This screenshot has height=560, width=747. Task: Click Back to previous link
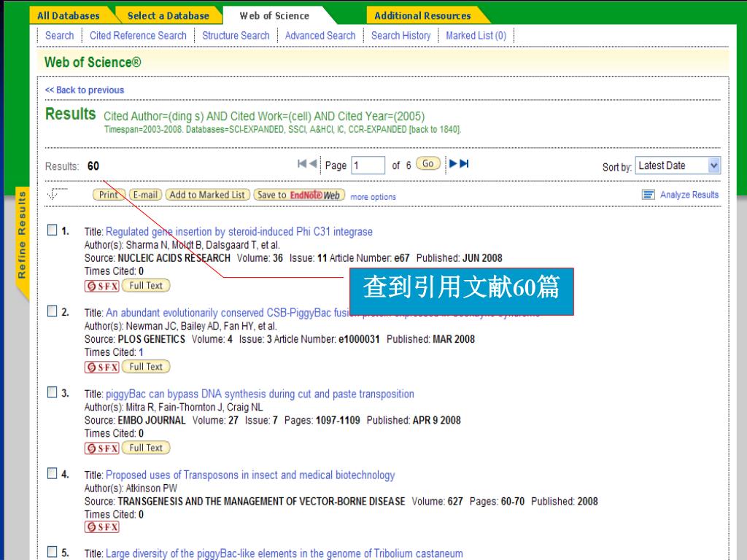[85, 90]
